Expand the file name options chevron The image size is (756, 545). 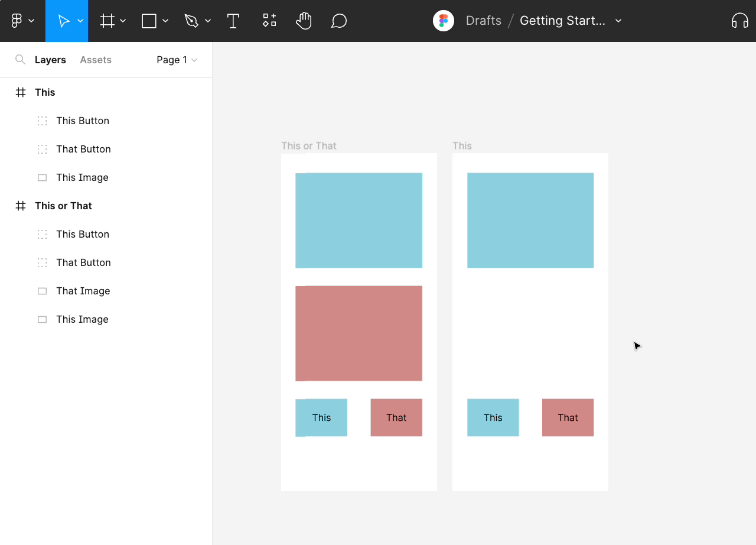pos(618,21)
